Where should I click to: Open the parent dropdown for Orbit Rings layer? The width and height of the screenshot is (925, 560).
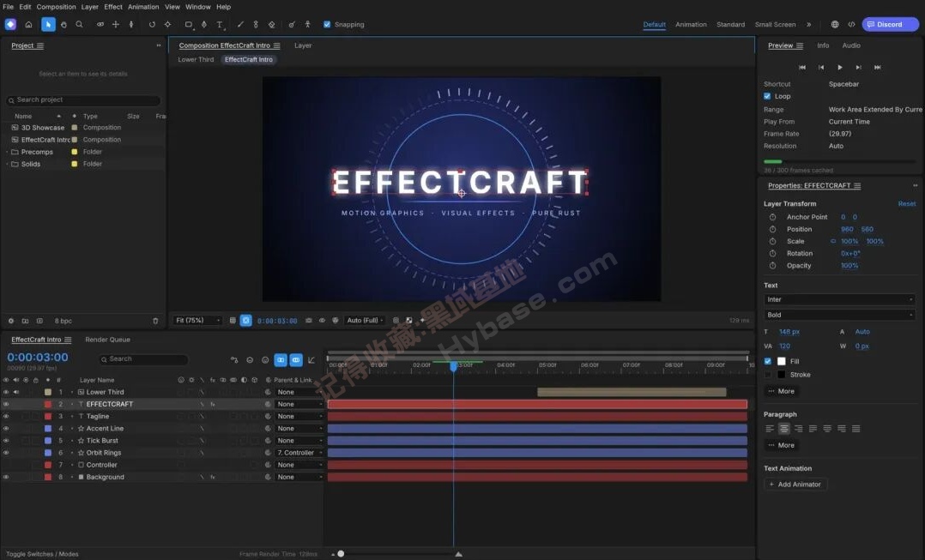pyautogui.click(x=299, y=453)
